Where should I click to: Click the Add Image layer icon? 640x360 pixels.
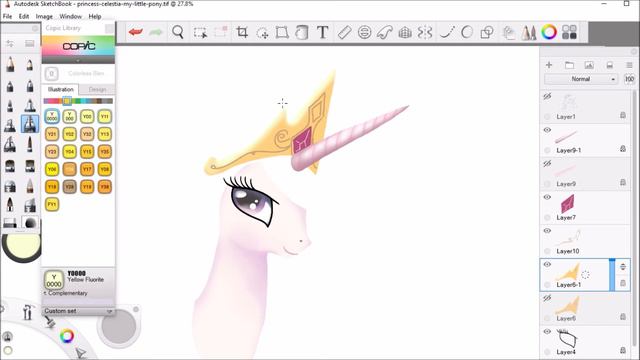click(x=589, y=65)
